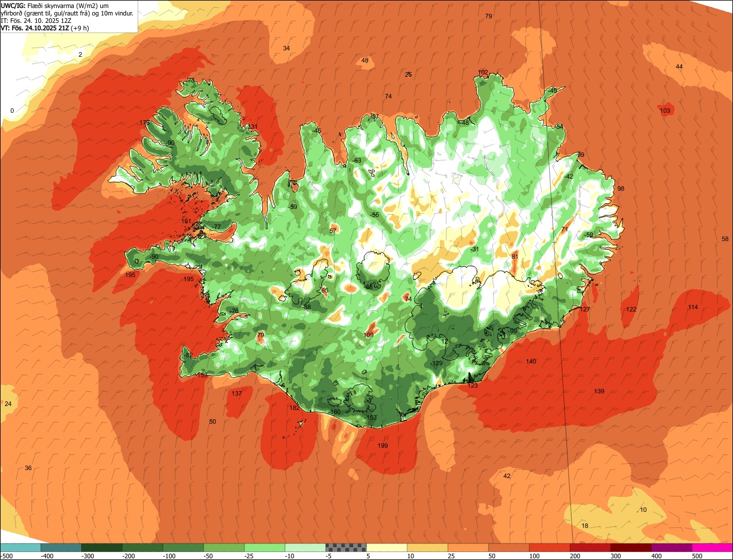Click the value 109 in south-central Iceland
733x560 pixels.
click(x=369, y=335)
